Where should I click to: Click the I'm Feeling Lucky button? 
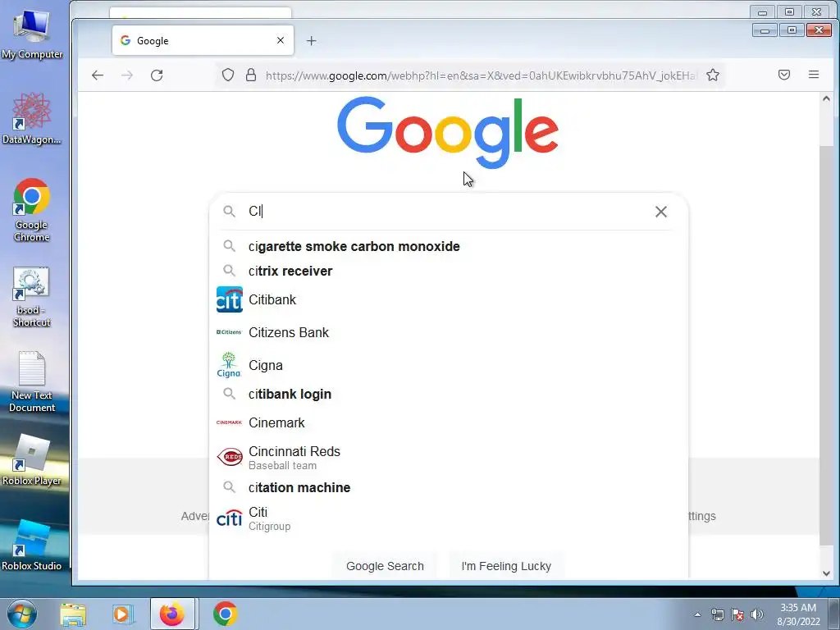pos(506,566)
